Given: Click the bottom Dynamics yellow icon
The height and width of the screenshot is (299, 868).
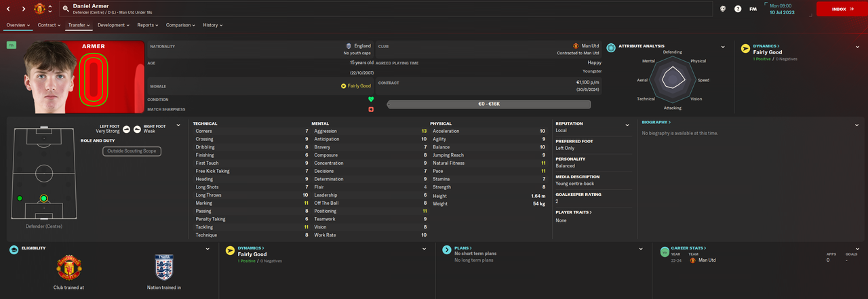Looking at the screenshot, I should [x=230, y=250].
